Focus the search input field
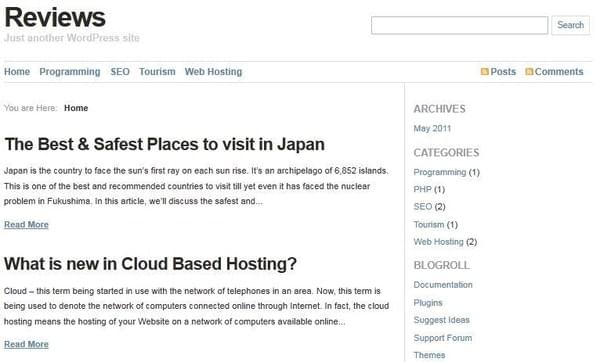Image resolution: width=600 pixels, height=362 pixels. (459, 25)
